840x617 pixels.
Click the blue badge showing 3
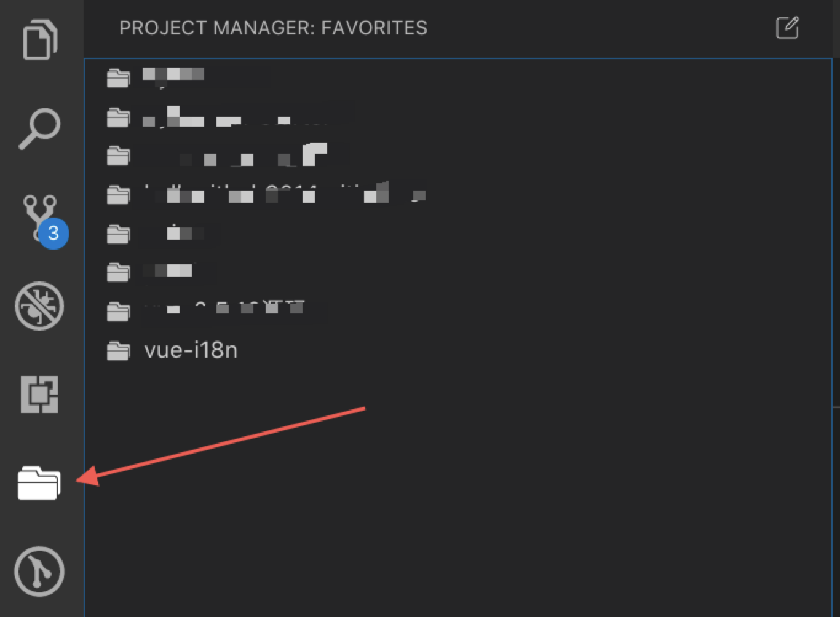pyautogui.click(x=53, y=234)
